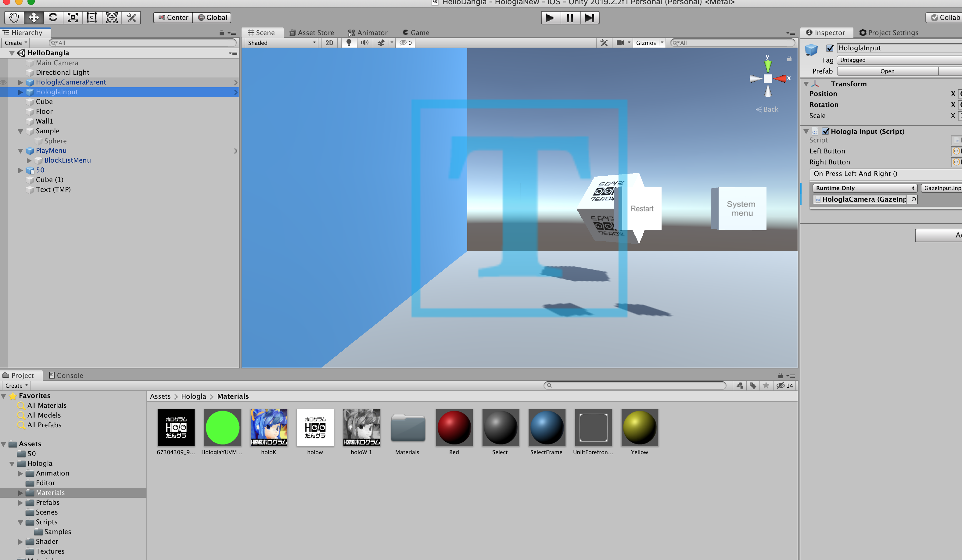
Task: Open the Runtime Only dropdown
Action: [x=865, y=188]
